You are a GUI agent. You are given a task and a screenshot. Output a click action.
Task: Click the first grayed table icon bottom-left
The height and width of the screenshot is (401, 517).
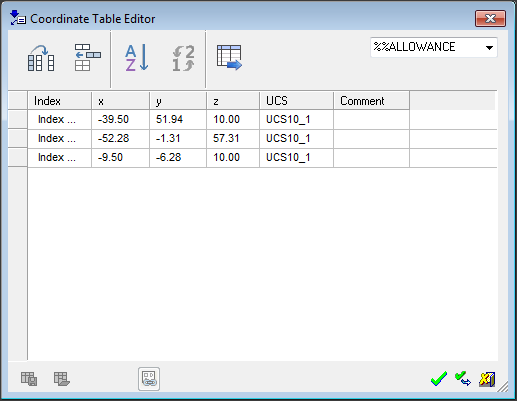pos(29,379)
